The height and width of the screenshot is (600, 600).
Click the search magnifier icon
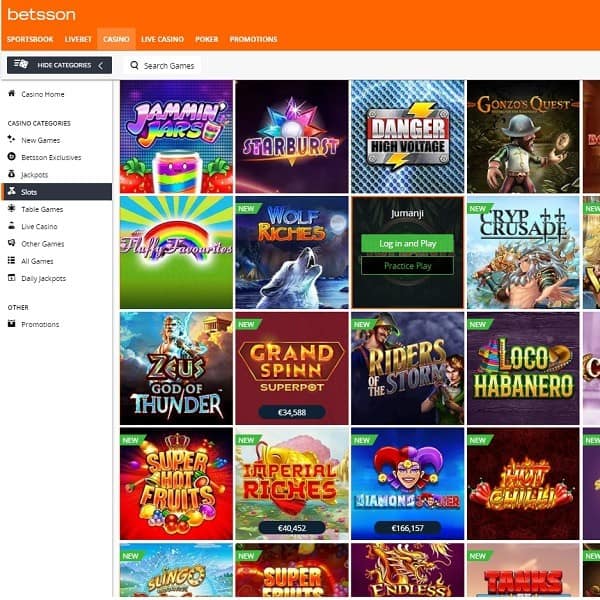[x=134, y=65]
